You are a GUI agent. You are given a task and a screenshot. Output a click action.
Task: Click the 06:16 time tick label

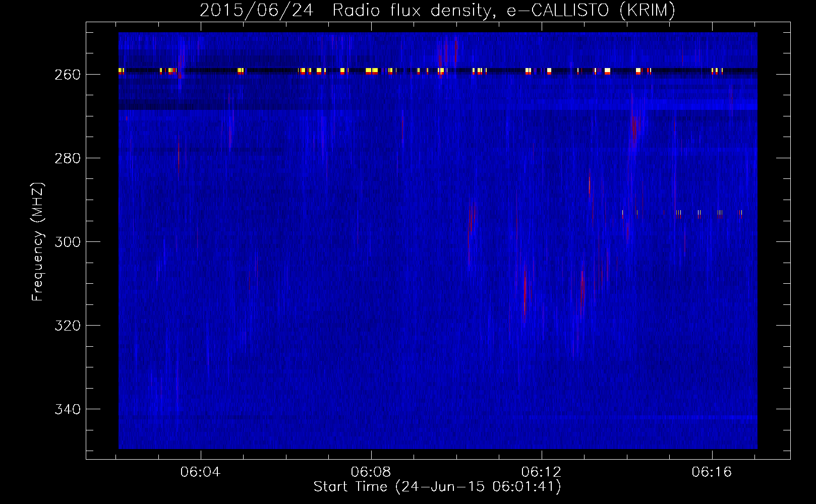(712, 472)
